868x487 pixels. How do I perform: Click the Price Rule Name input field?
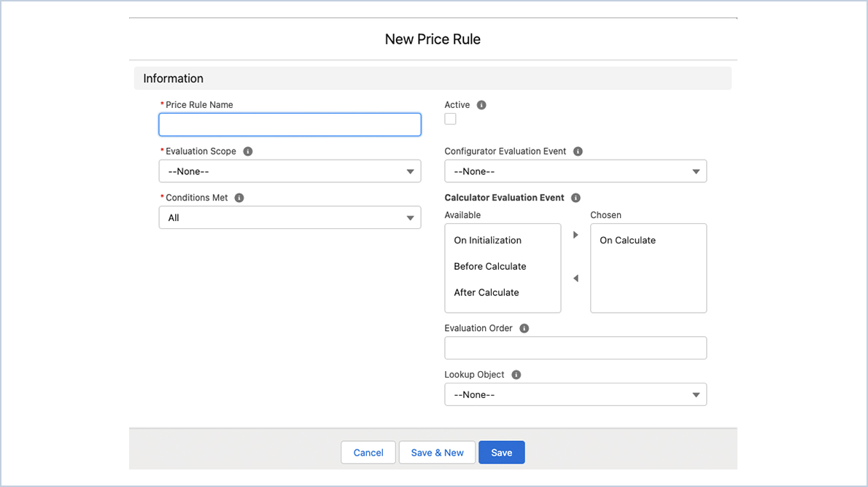click(290, 124)
